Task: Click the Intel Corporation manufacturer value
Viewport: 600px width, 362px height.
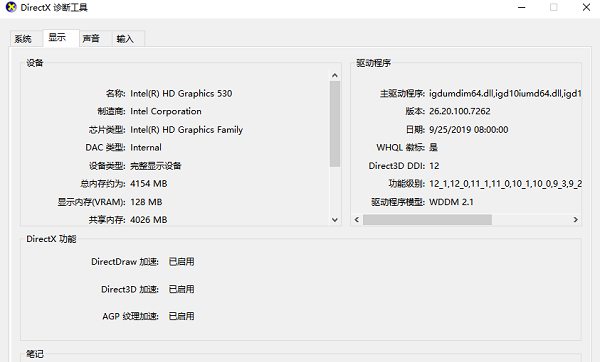Action: tap(166, 111)
